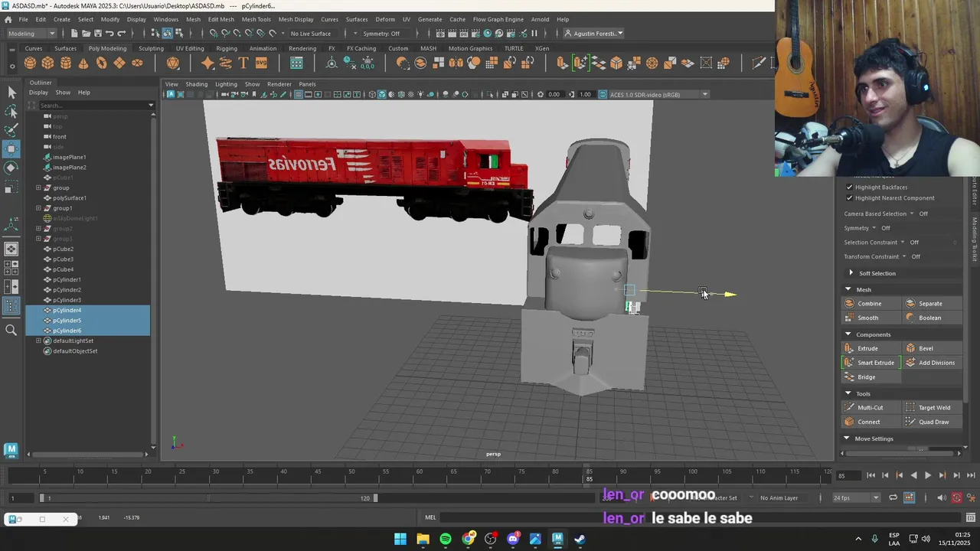
Task: Toggle the viewport grid display icon
Action: (298, 95)
